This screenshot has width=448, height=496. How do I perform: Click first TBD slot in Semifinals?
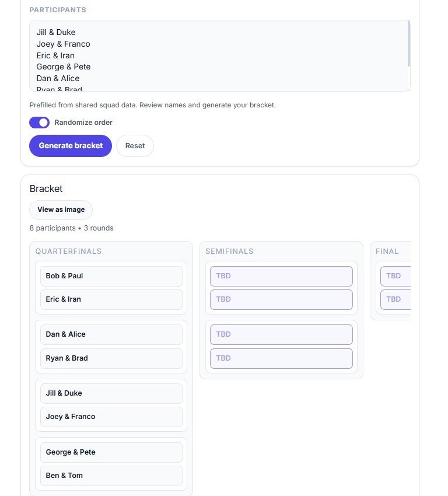(x=281, y=276)
